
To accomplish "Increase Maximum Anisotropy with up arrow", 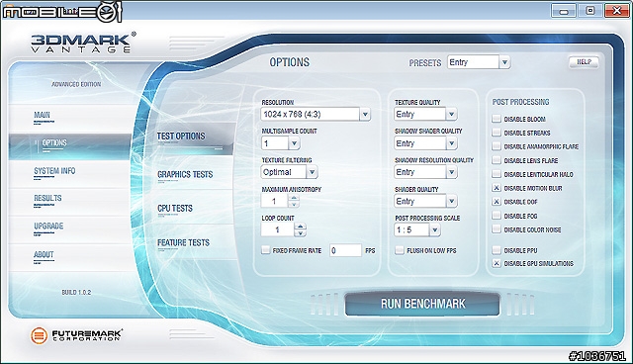I will [294, 198].
